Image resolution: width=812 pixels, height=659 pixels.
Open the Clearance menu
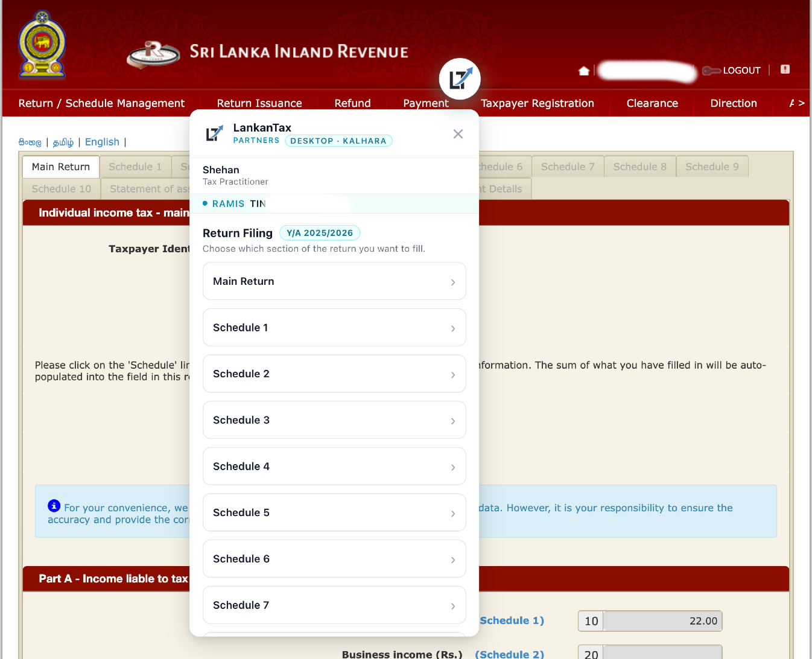[x=652, y=103]
